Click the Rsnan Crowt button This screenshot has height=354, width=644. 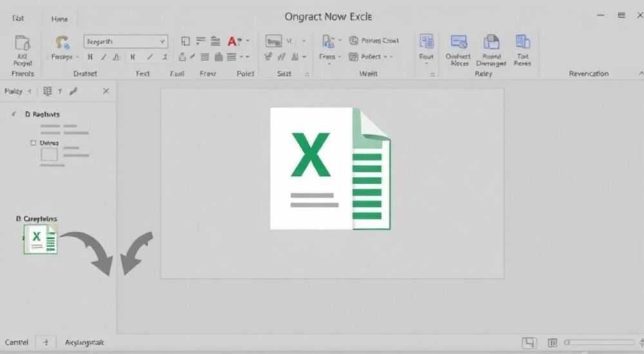[374, 41]
